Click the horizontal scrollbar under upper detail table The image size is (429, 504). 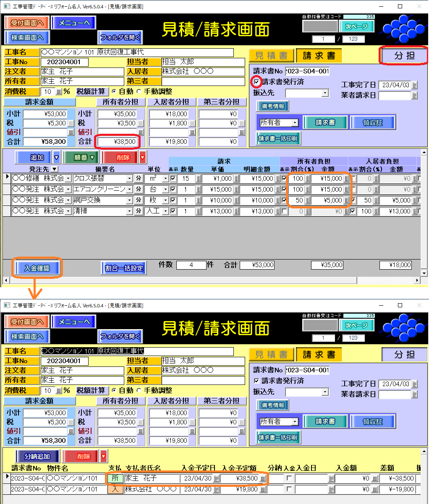coord(210,280)
